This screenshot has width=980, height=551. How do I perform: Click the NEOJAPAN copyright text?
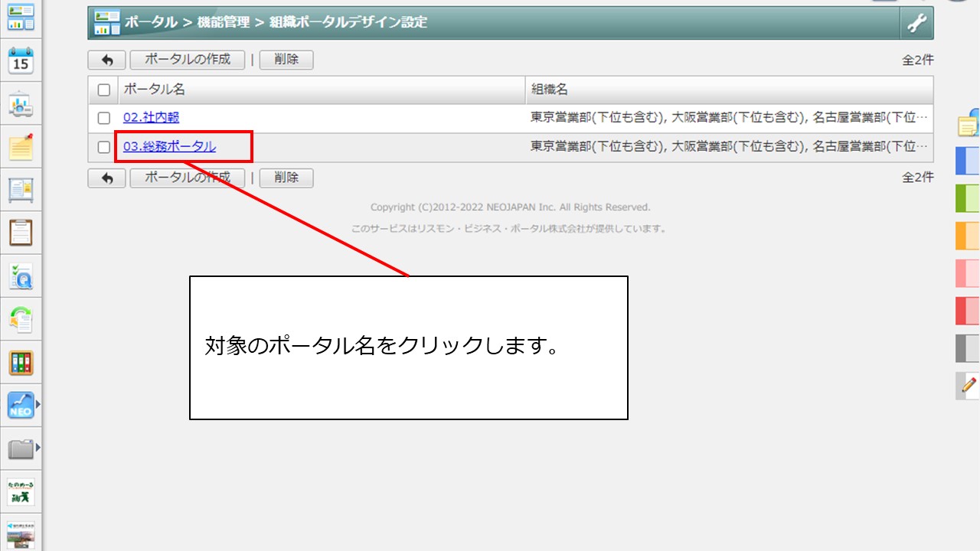pyautogui.click(x=510, y=207)
